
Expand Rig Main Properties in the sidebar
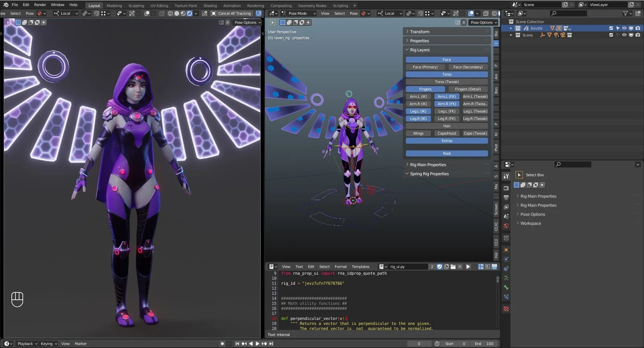tap(446, 165)
